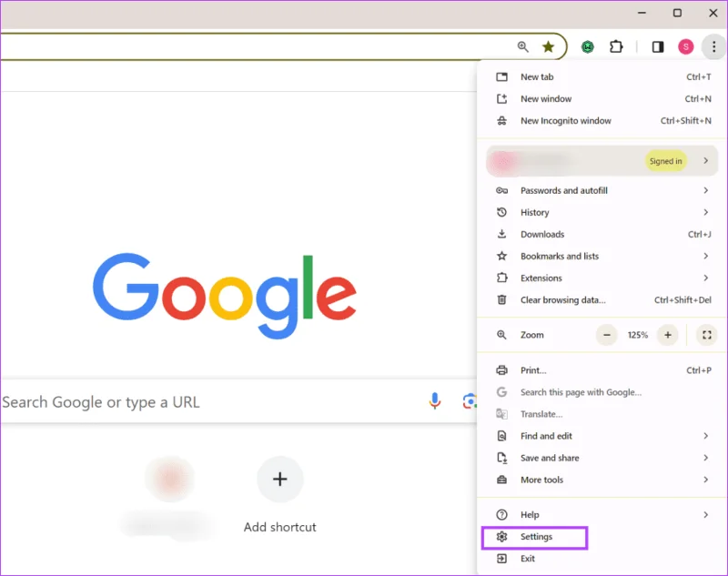Increase zoom with the plus button
728x576 pixels.
pos(668,335)
